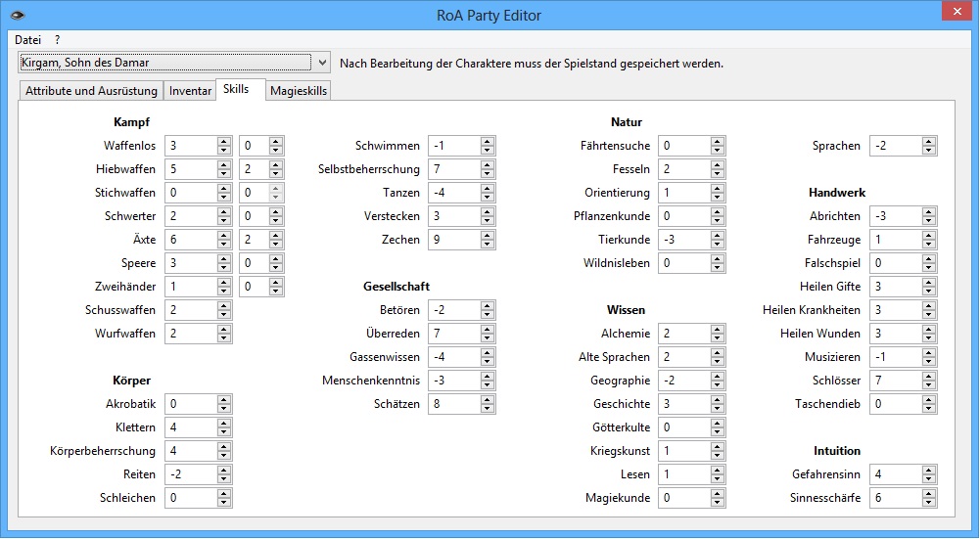Increase the Waffenlos skill value
Viewport: 980px width, 539px height.
224,142
